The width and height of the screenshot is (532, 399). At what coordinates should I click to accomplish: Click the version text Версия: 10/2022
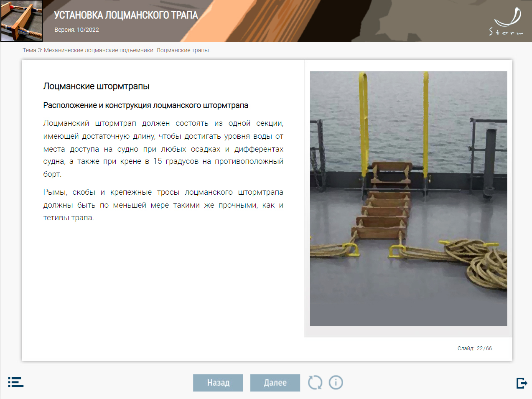[x=76, y=30]
